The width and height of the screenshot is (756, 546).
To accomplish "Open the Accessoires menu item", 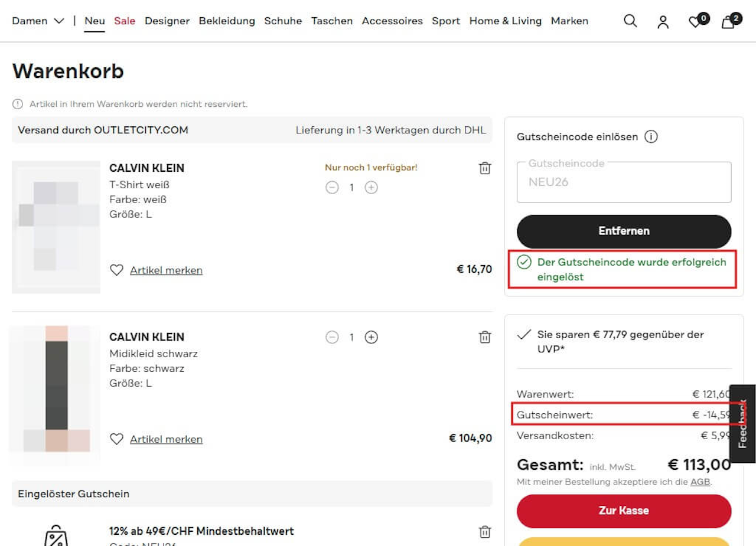I will (x=392, y=21).
